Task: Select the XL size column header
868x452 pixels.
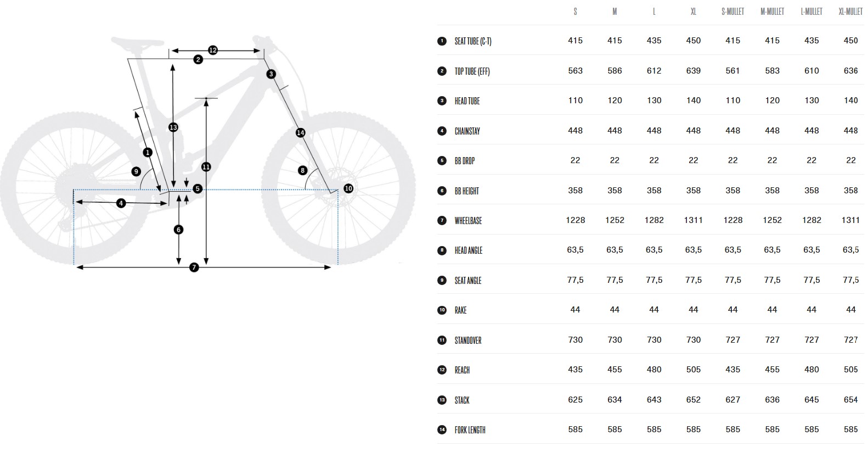Action: (694, 12)
